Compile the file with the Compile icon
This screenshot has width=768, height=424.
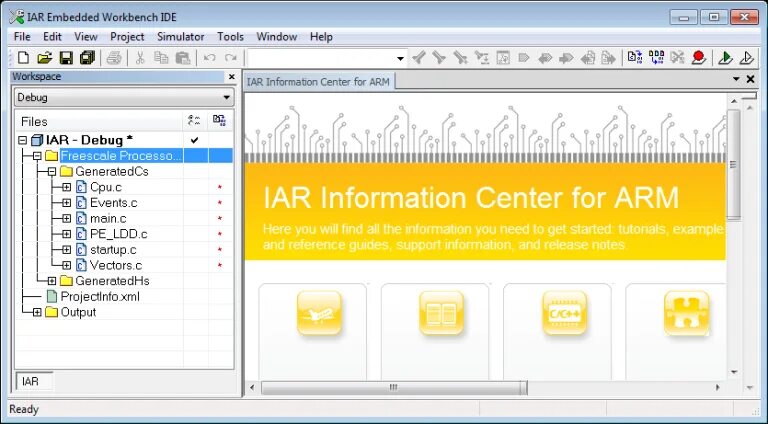point(635,58)
